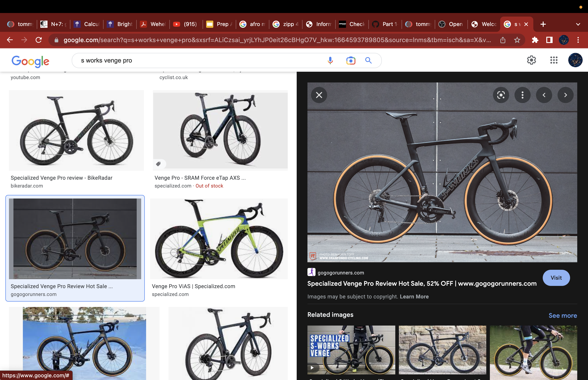The width and height of the screenshot is (588, 380).
Task: Open quick settings gear icon
Action: tap(532, 60)
